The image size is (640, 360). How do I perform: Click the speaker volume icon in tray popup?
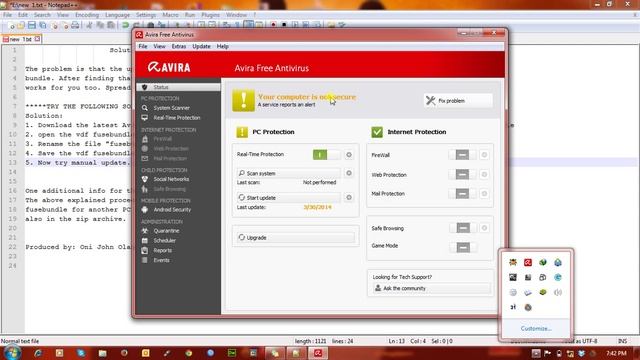click(558, 292)
